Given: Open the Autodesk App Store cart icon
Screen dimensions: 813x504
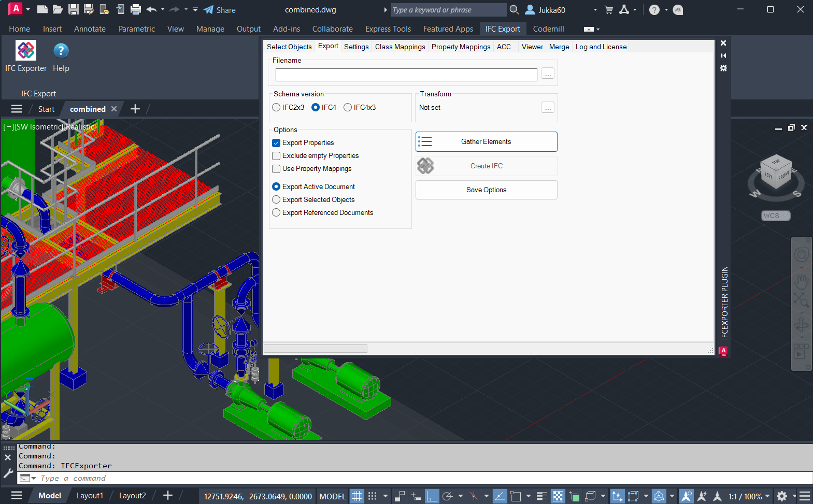Looking at the screenshot, I should pos(609,9).
